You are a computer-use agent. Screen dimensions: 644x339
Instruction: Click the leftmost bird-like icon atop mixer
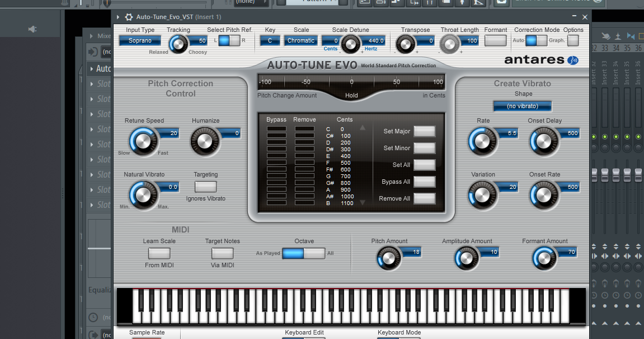(x=606, y=36)
